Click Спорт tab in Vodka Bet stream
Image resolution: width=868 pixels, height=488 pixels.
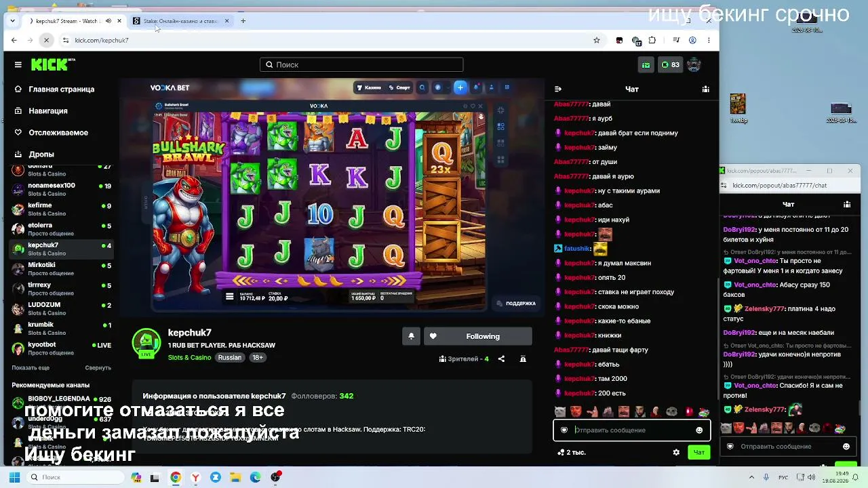tap(399, 87)
